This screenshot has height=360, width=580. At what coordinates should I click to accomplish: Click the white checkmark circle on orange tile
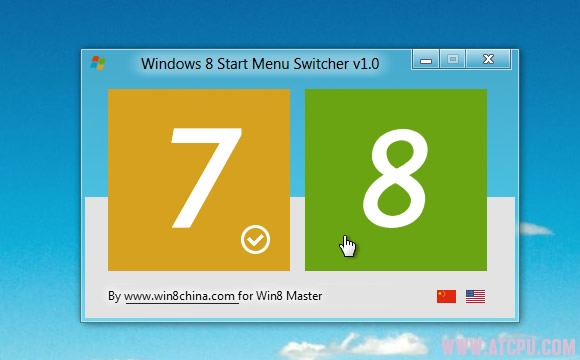[x=255, y=239]
